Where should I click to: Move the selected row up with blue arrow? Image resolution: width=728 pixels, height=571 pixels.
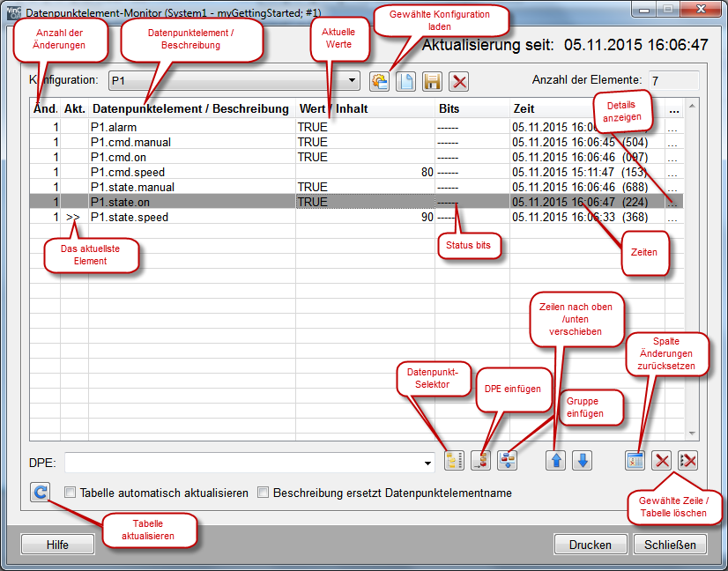coord(556,461)
